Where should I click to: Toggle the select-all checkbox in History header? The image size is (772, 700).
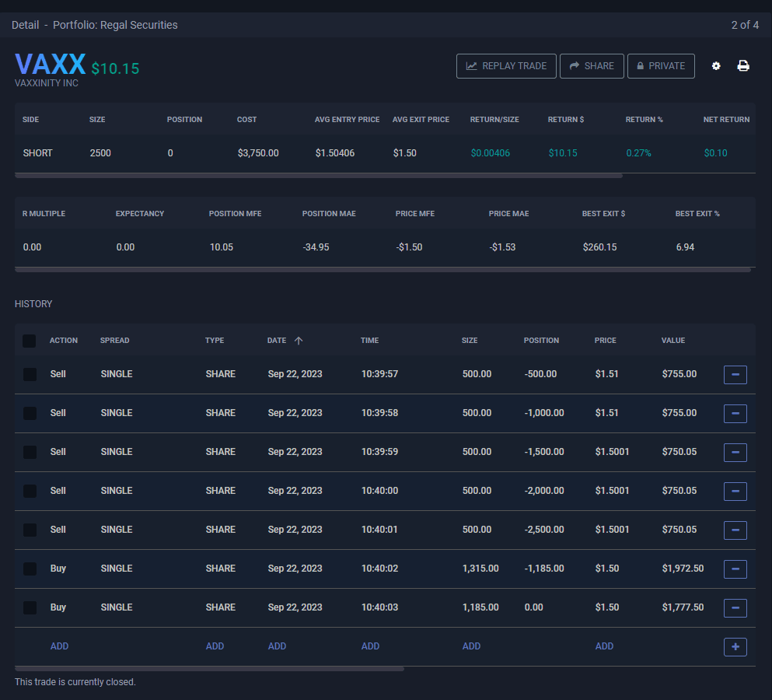[30, 341]
